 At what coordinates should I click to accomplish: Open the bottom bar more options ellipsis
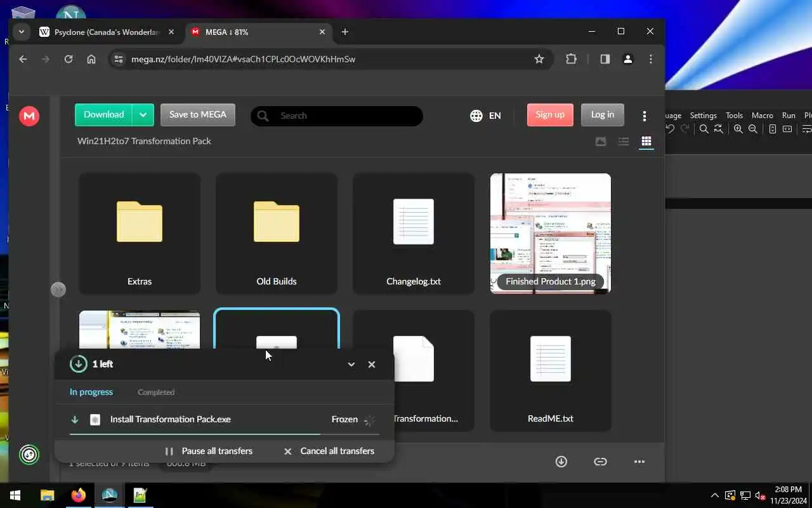pyautogui.click(x=639, y=462)
